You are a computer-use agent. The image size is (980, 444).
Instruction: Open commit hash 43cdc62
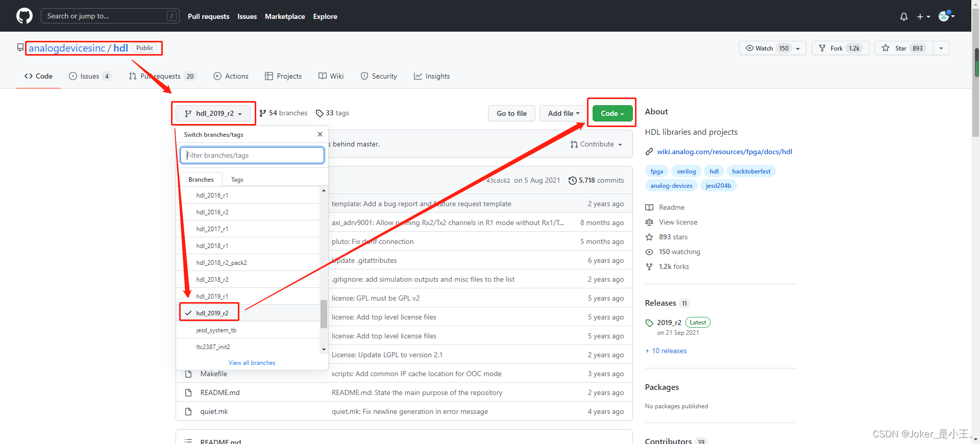click(x=498, y=181)
